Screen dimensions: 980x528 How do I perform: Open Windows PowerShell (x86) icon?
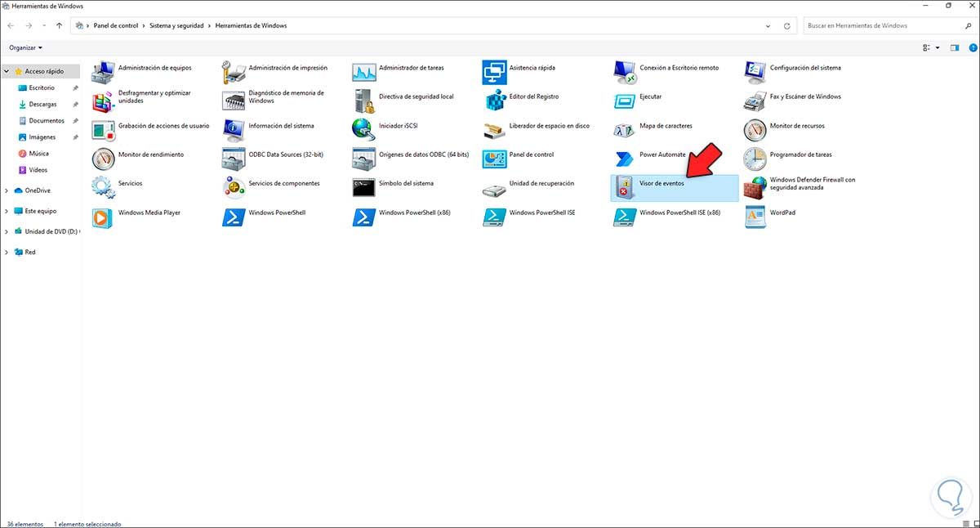click(x=364, y=217)
